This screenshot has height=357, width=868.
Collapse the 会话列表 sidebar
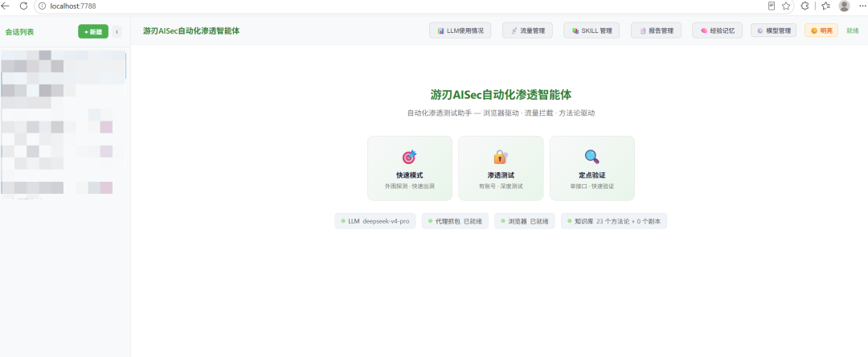point(117,32)
